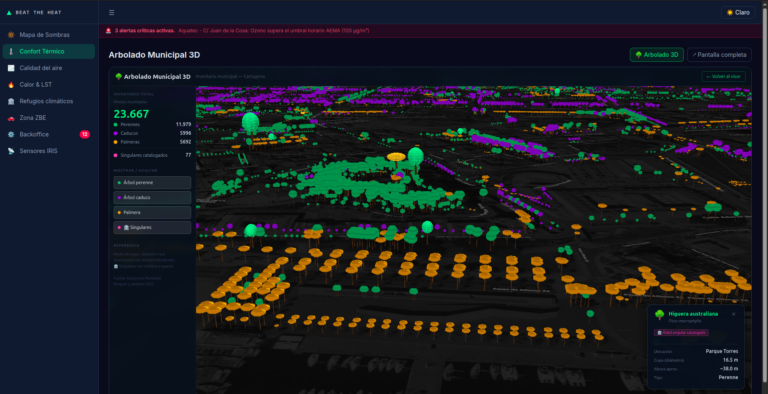Click the thermometer icon for Confort Térmico
768x394 pixels.
(x=11, y=51)
